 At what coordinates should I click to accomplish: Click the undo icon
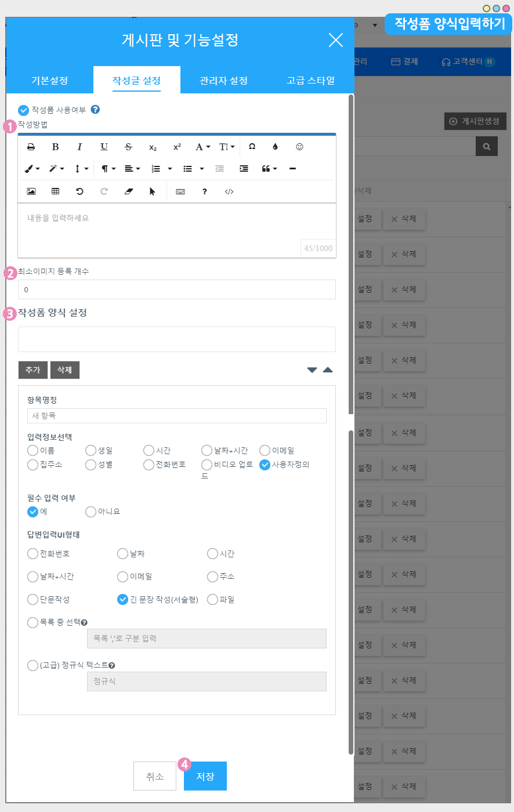pos(79,191)
